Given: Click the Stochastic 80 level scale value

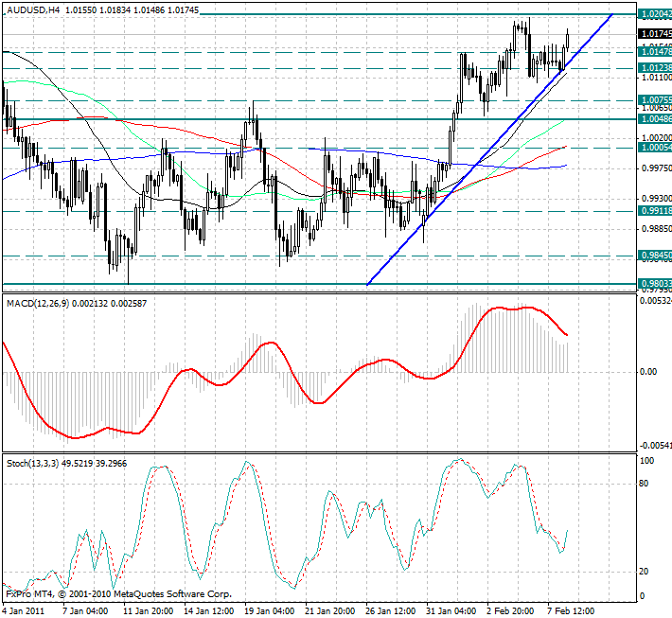Looking at the screenshot, I should click(644, 484).
